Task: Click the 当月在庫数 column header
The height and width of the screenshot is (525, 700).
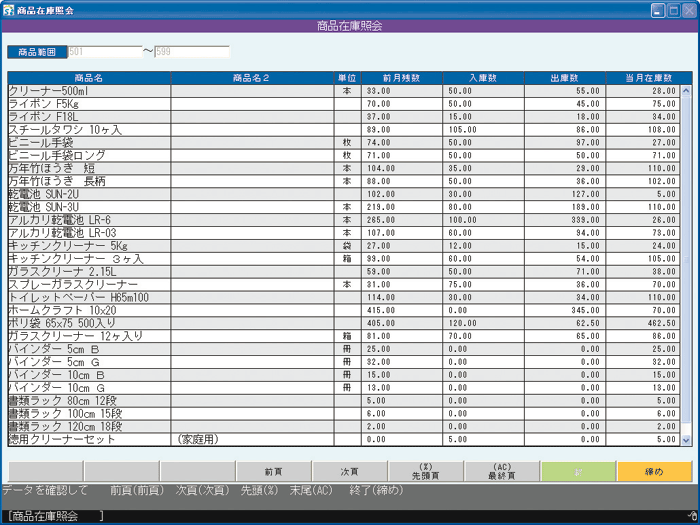Action: (x=648, y=77)
